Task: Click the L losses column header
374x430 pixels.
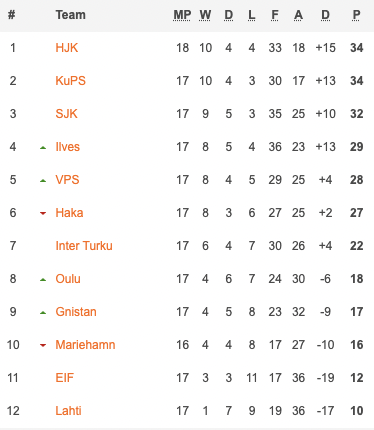Action: coord(252,15)
